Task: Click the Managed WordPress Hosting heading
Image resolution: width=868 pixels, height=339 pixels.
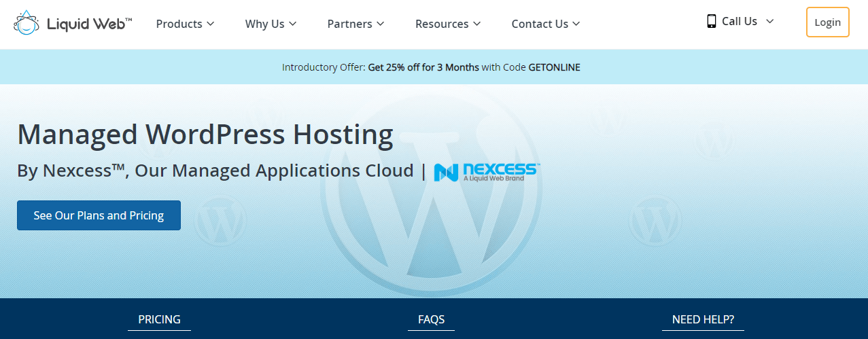Action: point(205,135)
